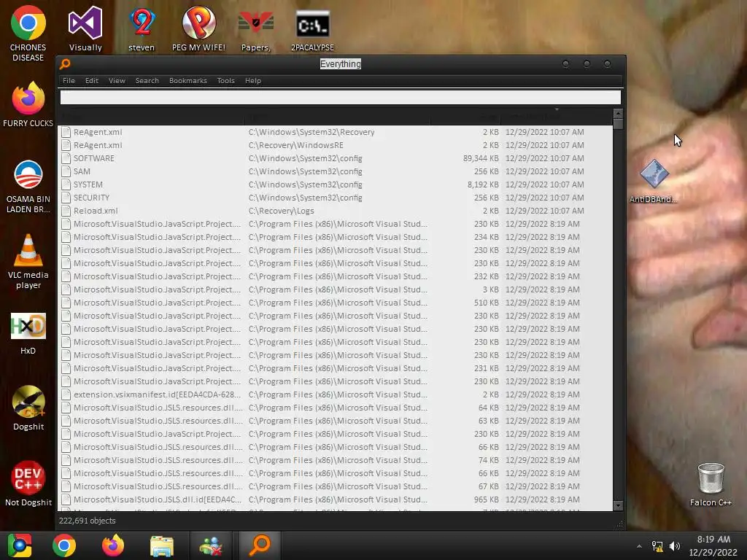
Task: Click the 234 KB JavaScript.Project row
Action: point(335,237)
